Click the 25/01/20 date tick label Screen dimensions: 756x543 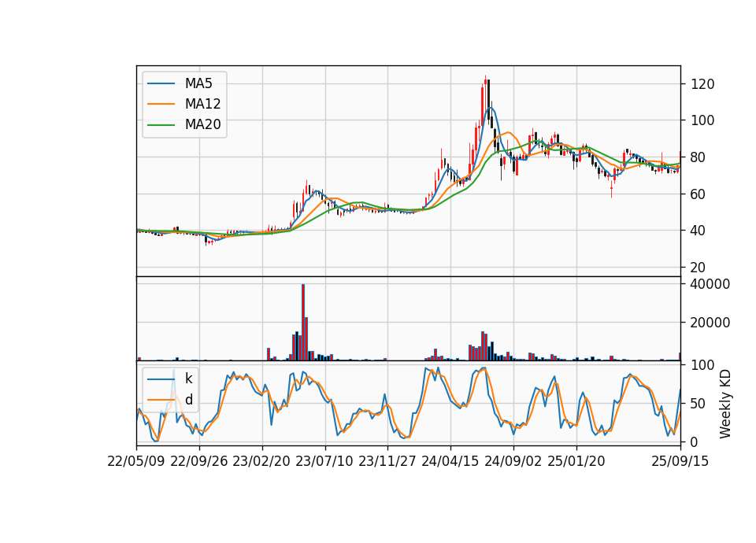click(576, 461)
